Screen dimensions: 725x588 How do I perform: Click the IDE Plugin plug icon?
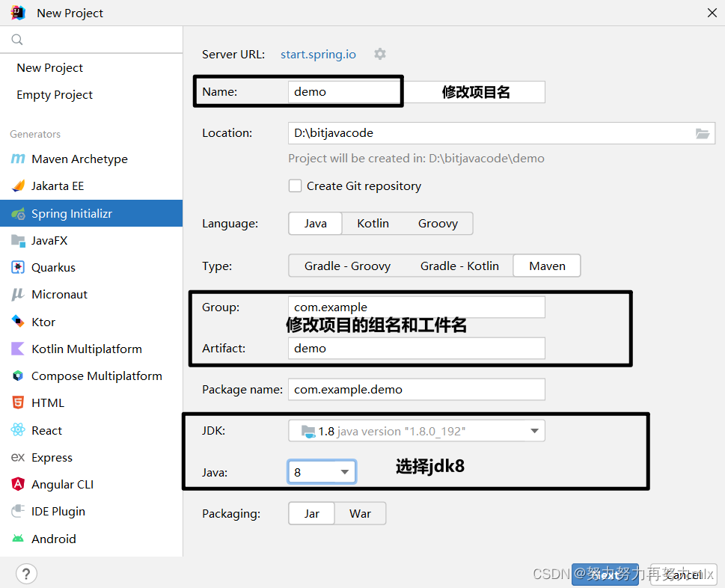tap(18, 511)
